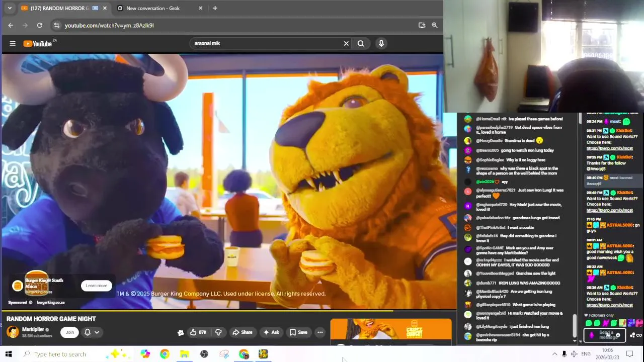The height and width of the screenshot is (362, 644).
Task: Open the zoom magnifier in address bar
Action: [x=435, y=25]
